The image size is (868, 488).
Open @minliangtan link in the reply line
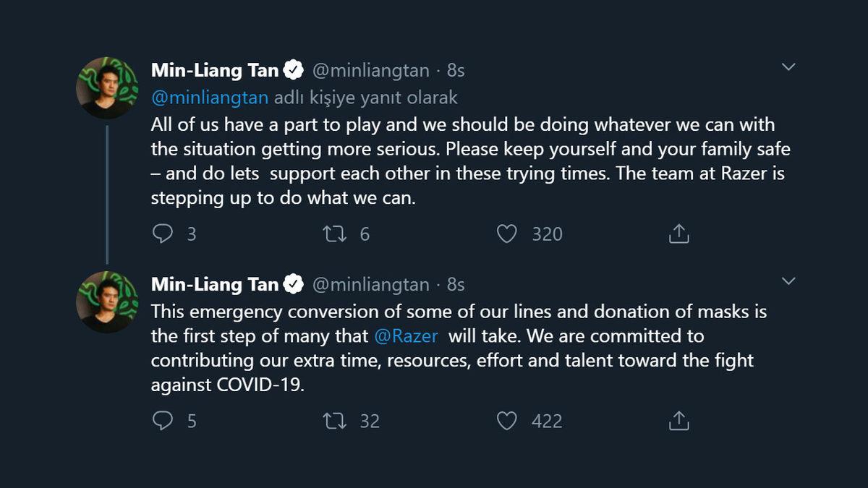click(210, 98)
